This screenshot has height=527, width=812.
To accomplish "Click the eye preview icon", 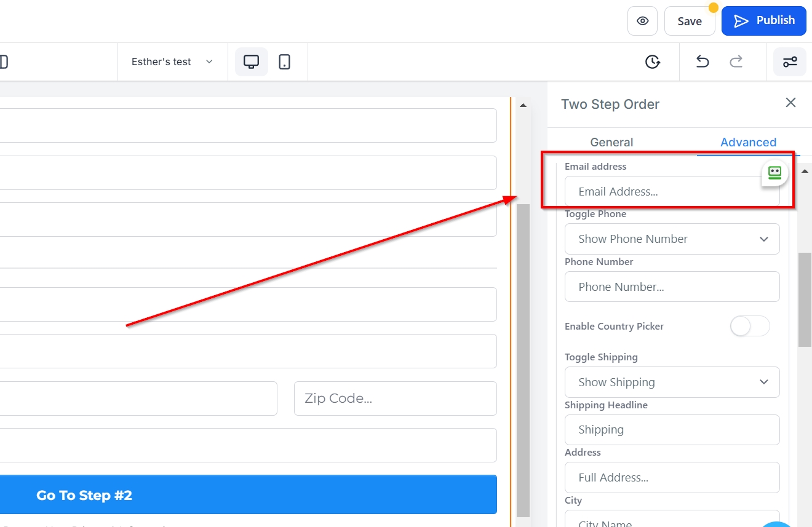I will 642,21.
